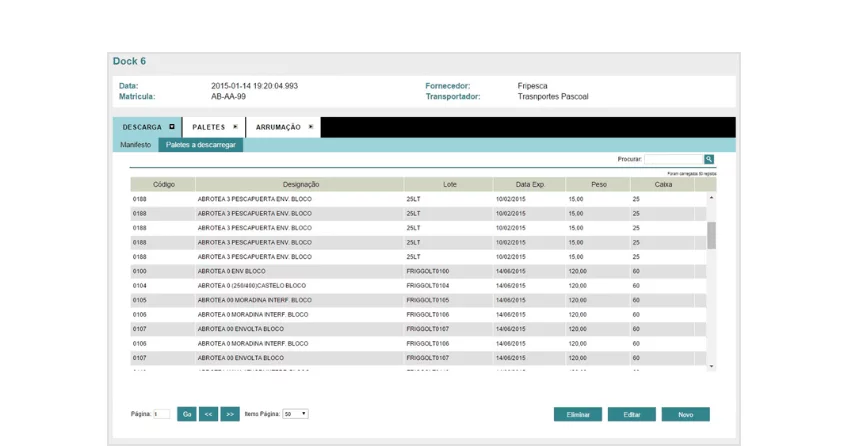Image resolution: width=848 pixels, height=446 pixels.
Task: Focus the Procurar search field
Action: pos(673,159)
